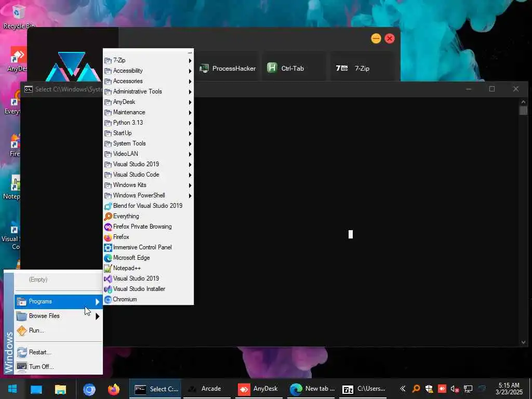
Task: Expand the StartUp submenu arrow
Action: point(190,134)
